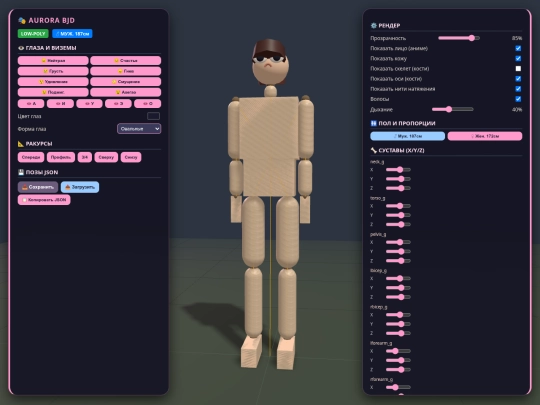Click the eye icon beside ГЛАЗА И ВИЗЕМЫ
The image size is (540, 405).
(21, 48)
